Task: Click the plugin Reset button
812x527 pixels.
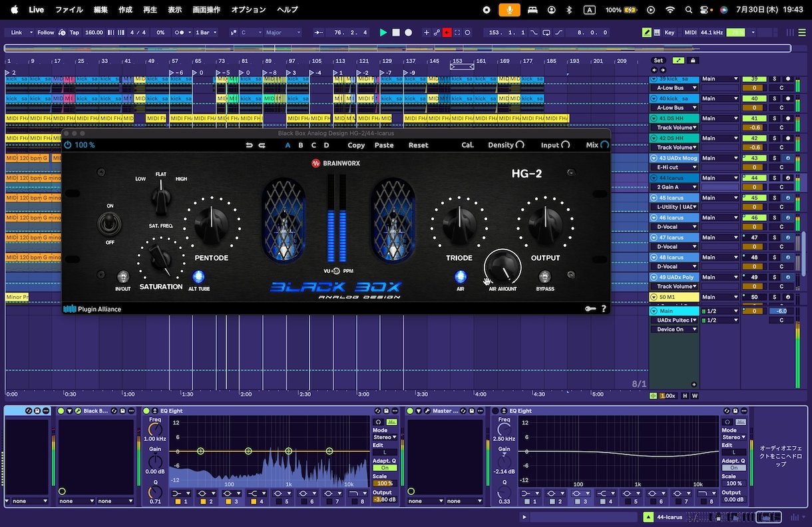Action: (419, 145)
